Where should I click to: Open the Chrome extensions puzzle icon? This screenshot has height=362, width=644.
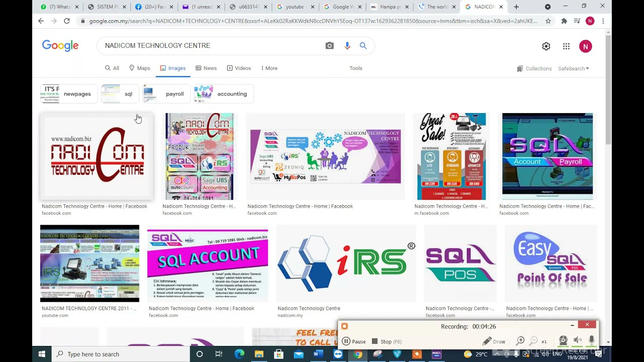564,21
